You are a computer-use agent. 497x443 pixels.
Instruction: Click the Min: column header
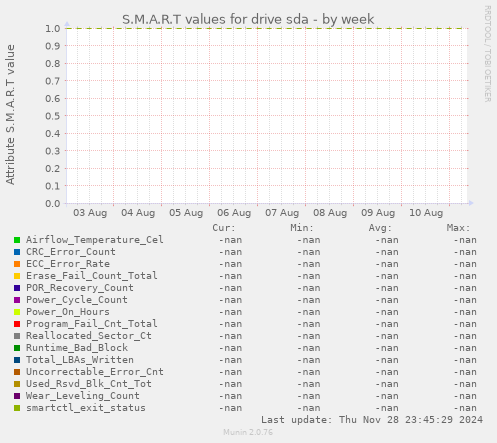click(302, 228)
